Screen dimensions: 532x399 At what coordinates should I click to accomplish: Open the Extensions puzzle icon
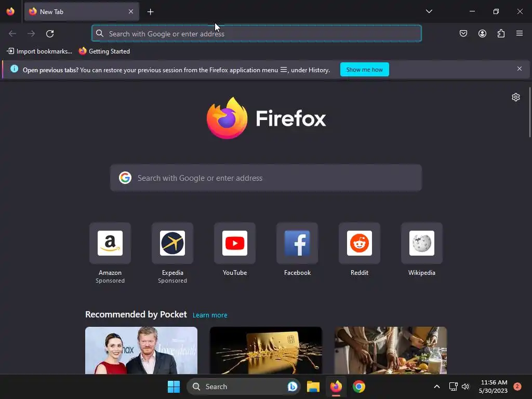pyautogui.click(x=501, y=33)
